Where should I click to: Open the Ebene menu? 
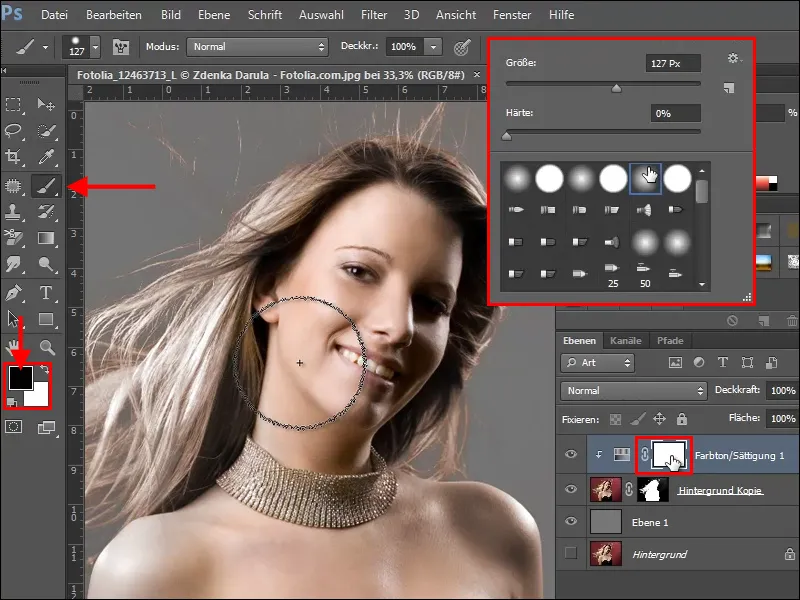(214, 15)
